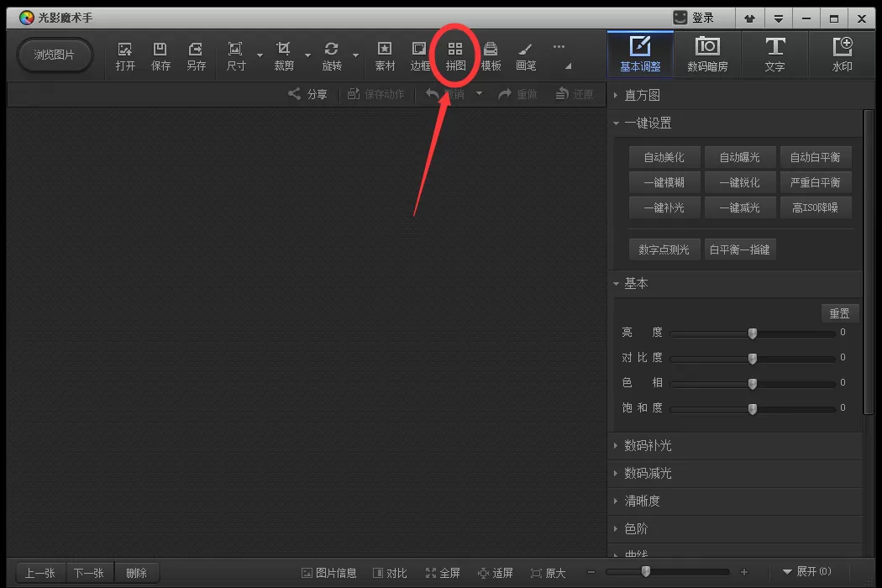
Task: Select the 裁剪 crop tool
Action: point(284,56)
